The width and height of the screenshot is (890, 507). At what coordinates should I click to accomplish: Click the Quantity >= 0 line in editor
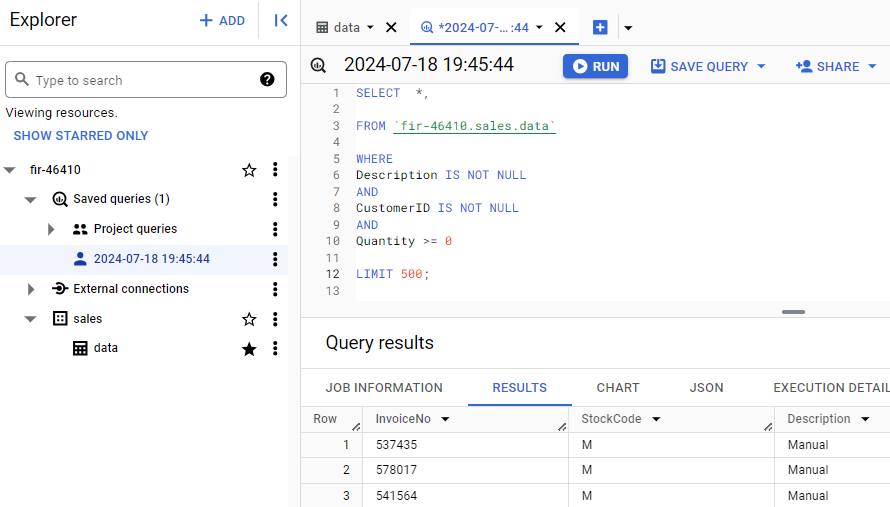(404, 241)
